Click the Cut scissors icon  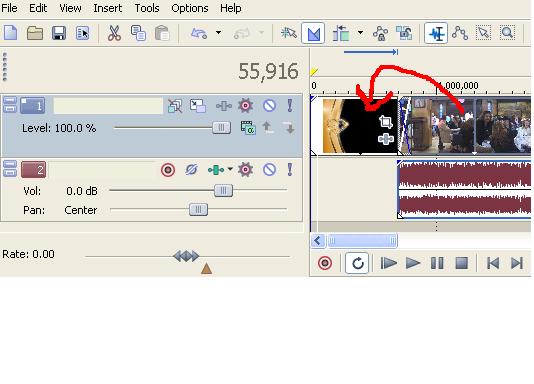coord(114,33)
